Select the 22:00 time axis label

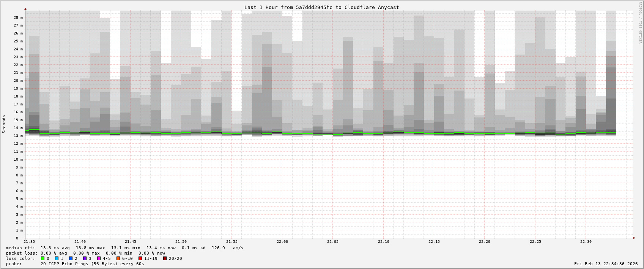point(282,242)
